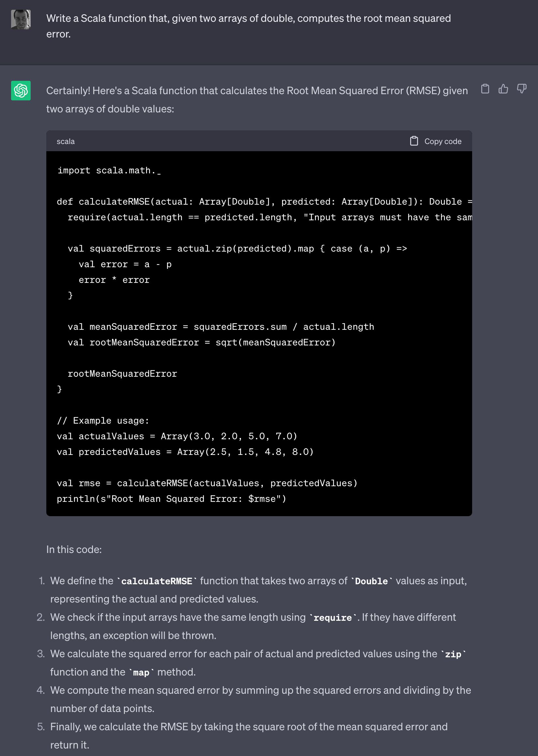The width and height of the screenshot is (538, 756).
Task: Click the 'val meanSquaredError' code line
Action: 221,327
